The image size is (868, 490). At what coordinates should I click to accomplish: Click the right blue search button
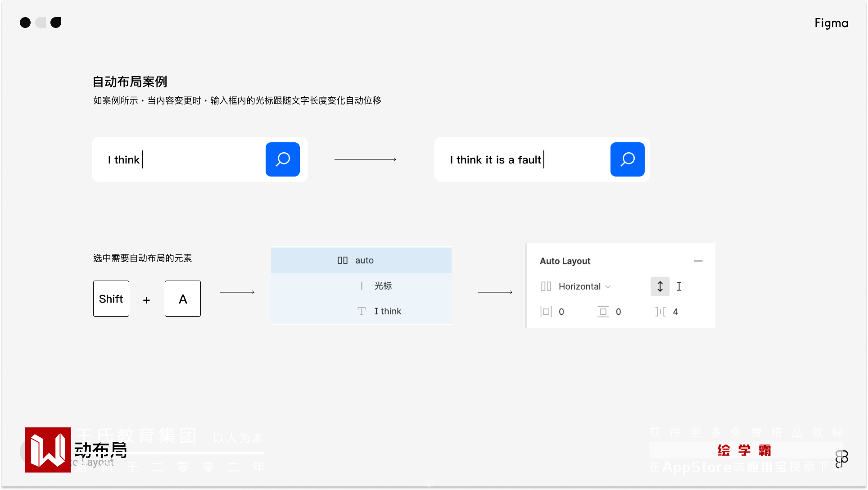tap(627, 159)
